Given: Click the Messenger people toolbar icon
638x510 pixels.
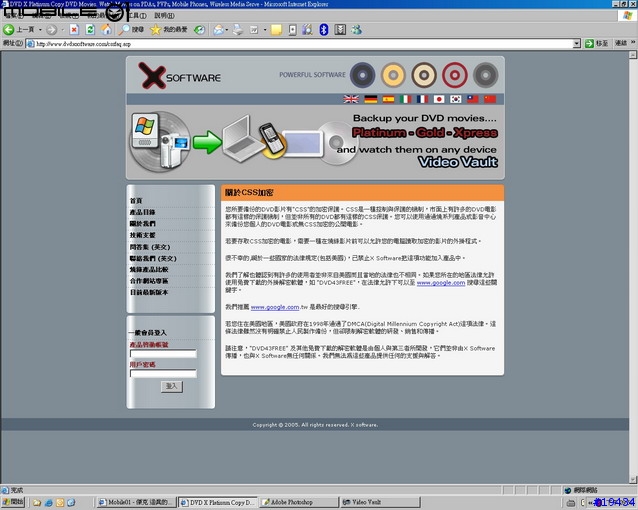Looking at the screenshot, I should click(x=357, y=29).
